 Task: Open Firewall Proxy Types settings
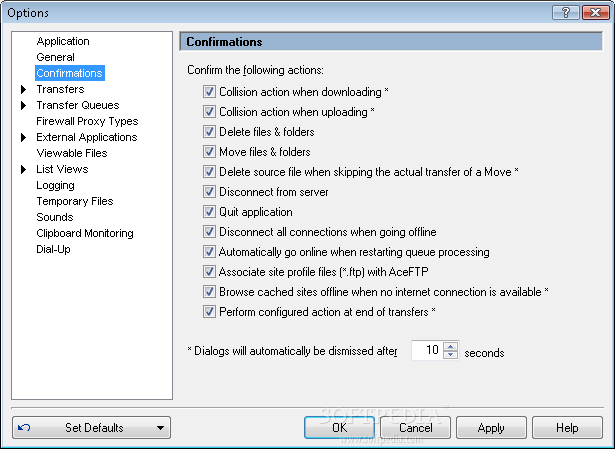point(87,121)
